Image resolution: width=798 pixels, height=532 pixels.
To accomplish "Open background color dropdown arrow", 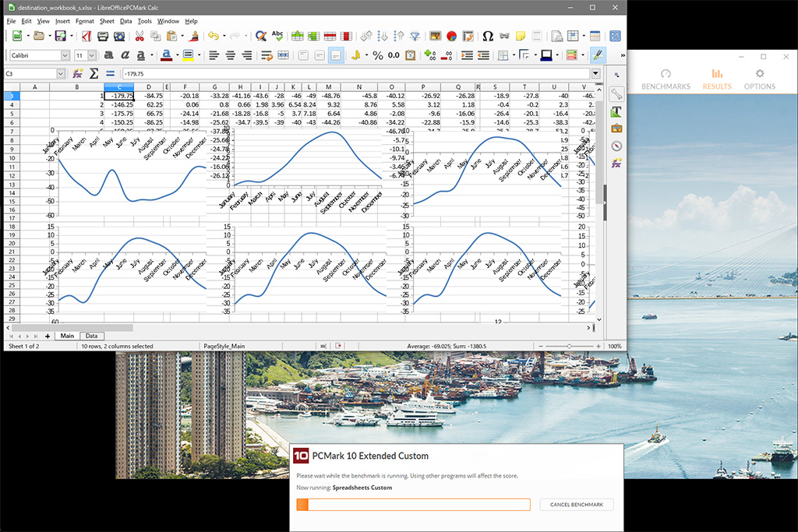I will point(199,55).
